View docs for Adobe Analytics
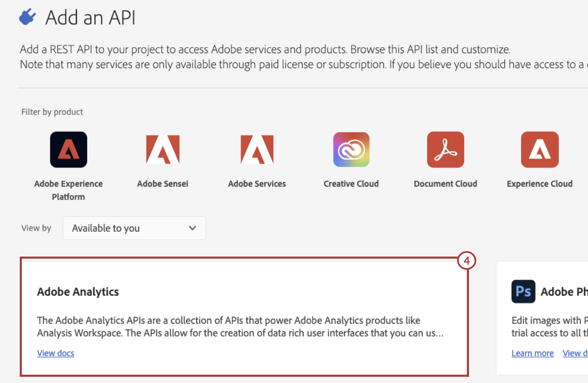The width and height of the screenshot is (588, 383). [x=55, y=353]
